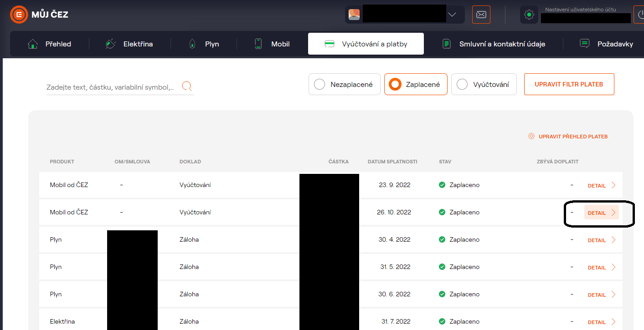Click the green check icon for 31. 7. 2022
Viewport: 644px width, 330px height.
(442, 321)
